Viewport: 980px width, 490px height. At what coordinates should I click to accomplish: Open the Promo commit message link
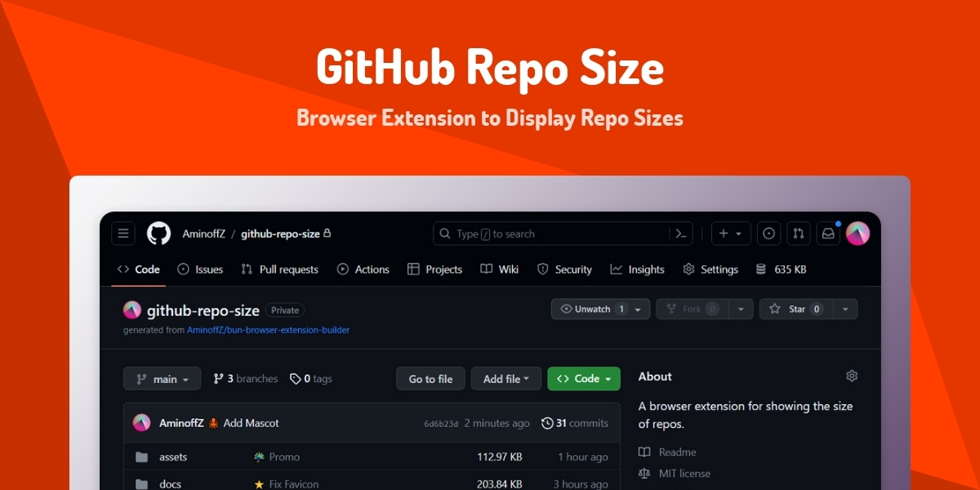coord(284,457)
